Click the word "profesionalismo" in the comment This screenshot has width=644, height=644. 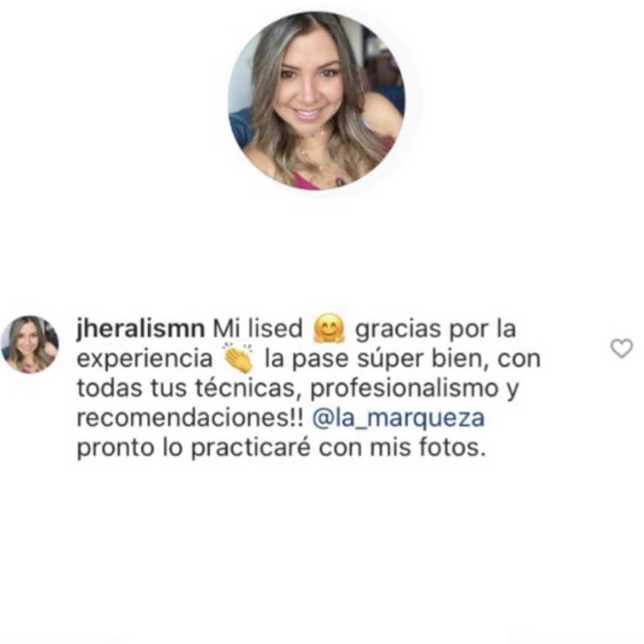(404, 388)
